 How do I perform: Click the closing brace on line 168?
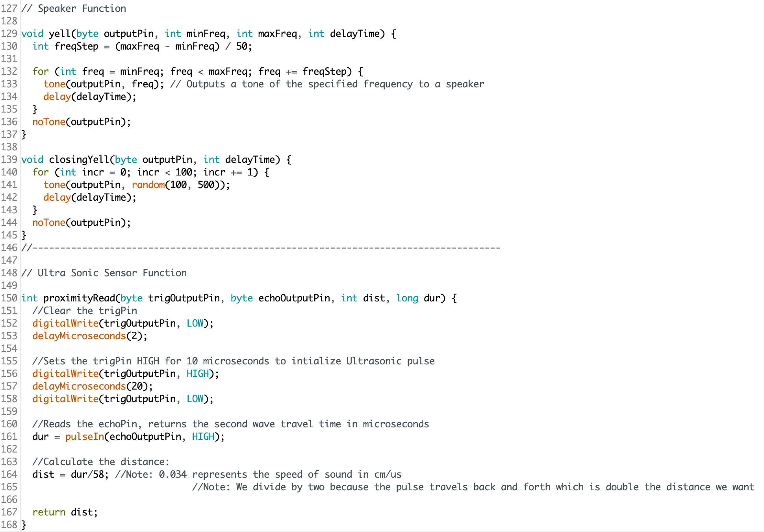pyautogui.click(x=24, y=525)
